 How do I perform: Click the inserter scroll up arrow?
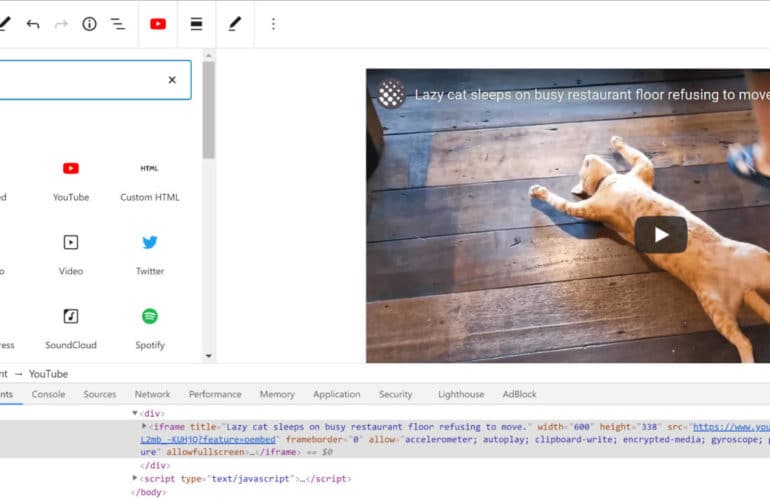209,55
